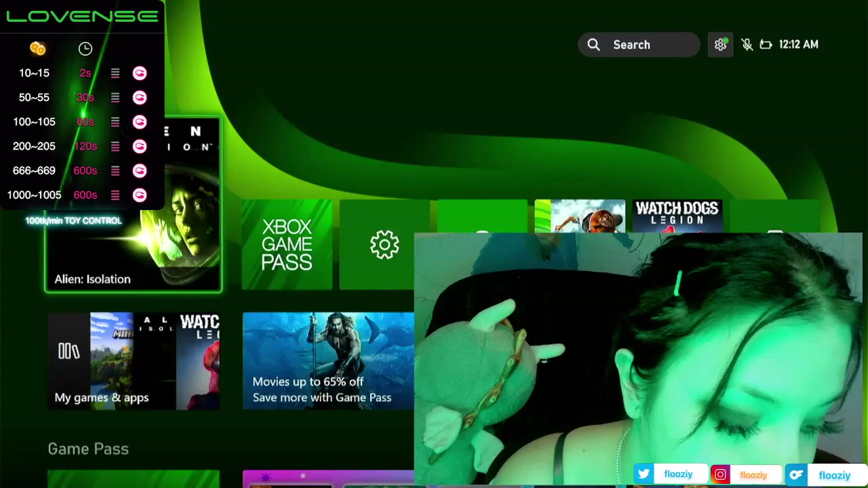Click the LOVENSE logo header
Screen dimensions: 868x488
[x=82, y=16]
